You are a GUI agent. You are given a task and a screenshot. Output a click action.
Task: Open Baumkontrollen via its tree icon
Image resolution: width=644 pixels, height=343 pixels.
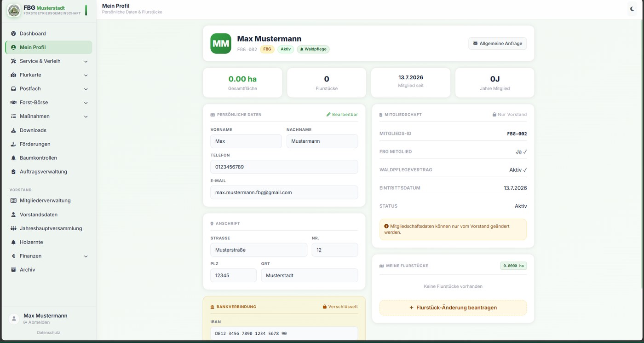click(x=13, y=158)
